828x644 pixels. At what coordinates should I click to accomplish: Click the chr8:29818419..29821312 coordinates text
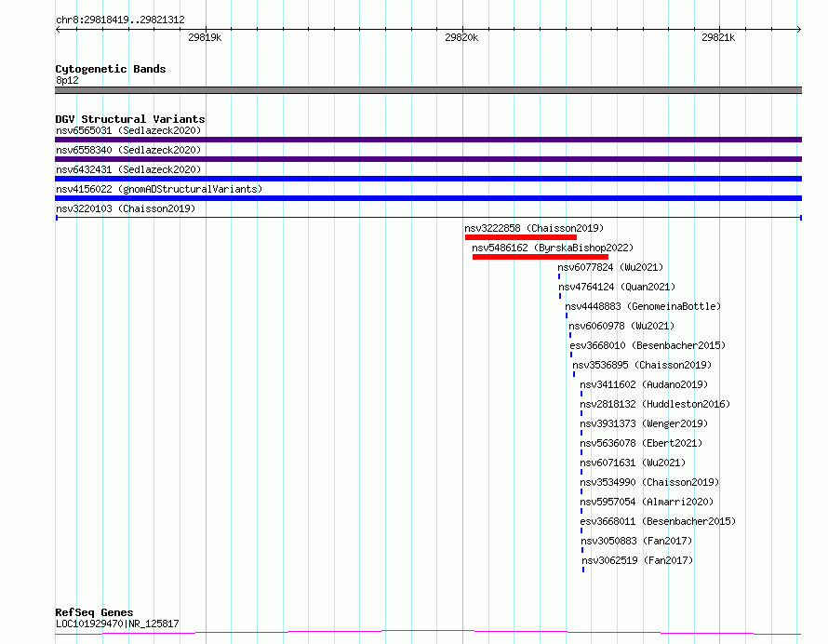click(120, 20)
